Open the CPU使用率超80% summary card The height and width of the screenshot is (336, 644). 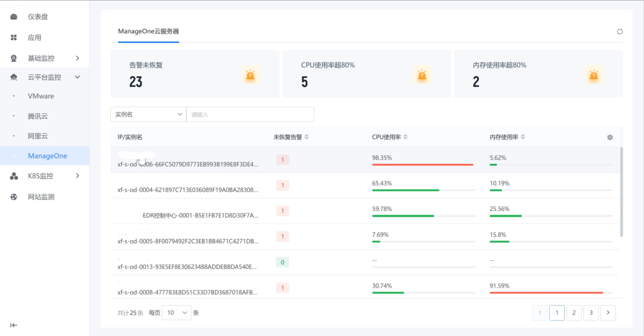[x=366, y=74]
